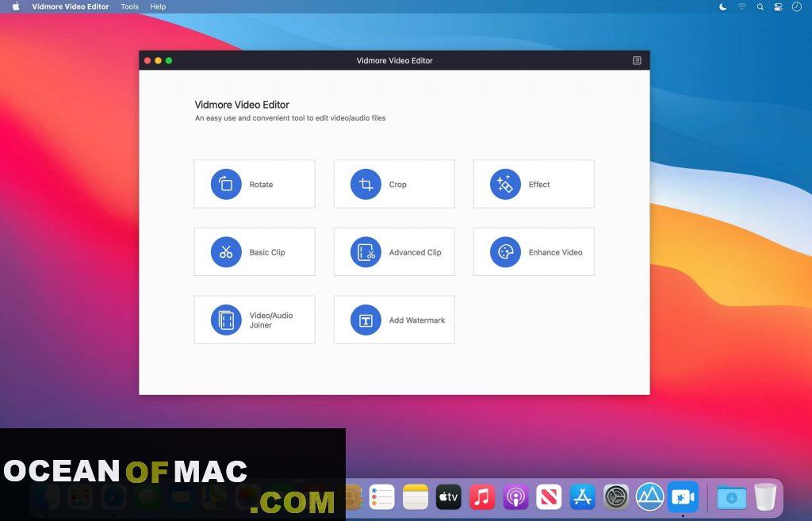This screenshot has height=521, width=812.
Task: Open the Video/Audio Joiner tool
Action: pos(255,320)
